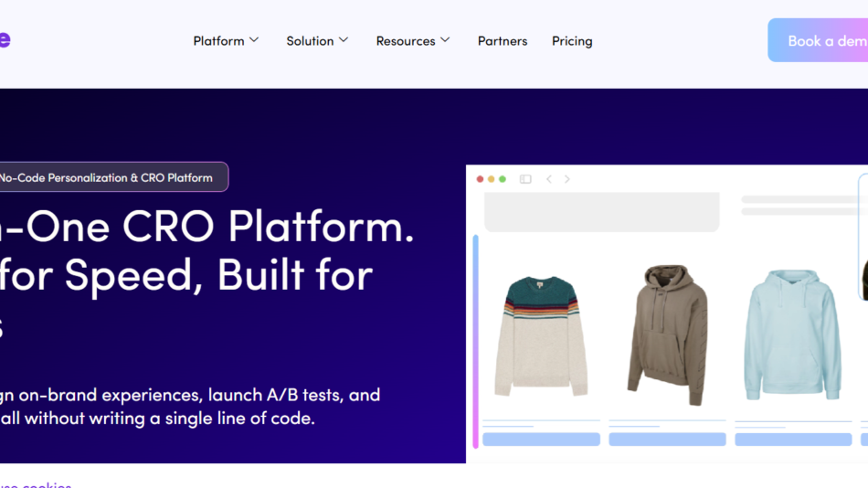Expand the Resources dropdown menu
Image resolution: width=868 pixels, height=488 pixels.
coord(413,41)
